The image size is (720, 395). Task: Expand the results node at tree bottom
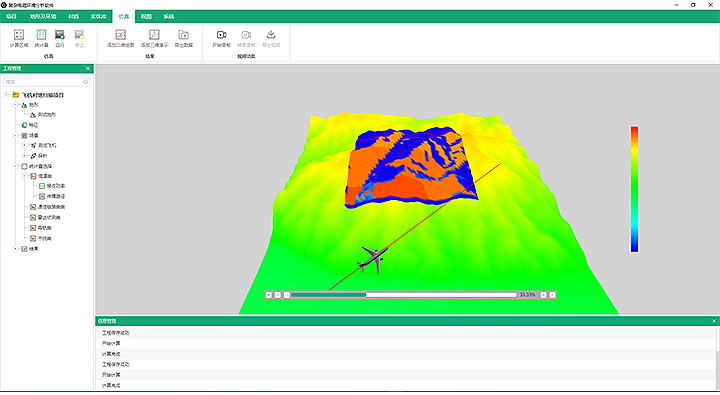click(15, 248)
